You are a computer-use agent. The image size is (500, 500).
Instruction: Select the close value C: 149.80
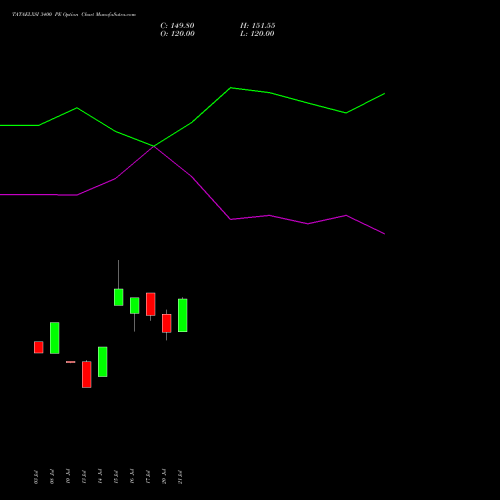(177, 26)
